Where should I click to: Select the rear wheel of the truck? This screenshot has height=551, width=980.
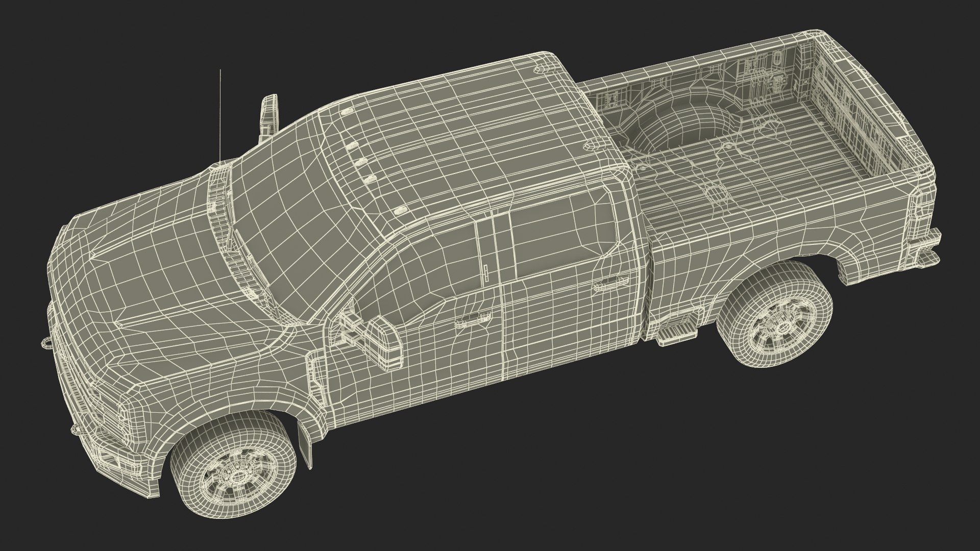coord(774,314)
